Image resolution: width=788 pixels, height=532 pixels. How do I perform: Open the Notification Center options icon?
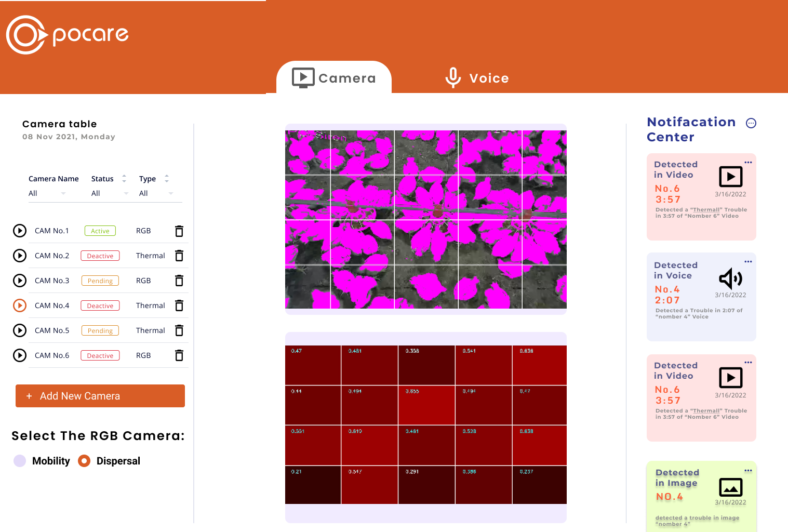tap(751, 123)
